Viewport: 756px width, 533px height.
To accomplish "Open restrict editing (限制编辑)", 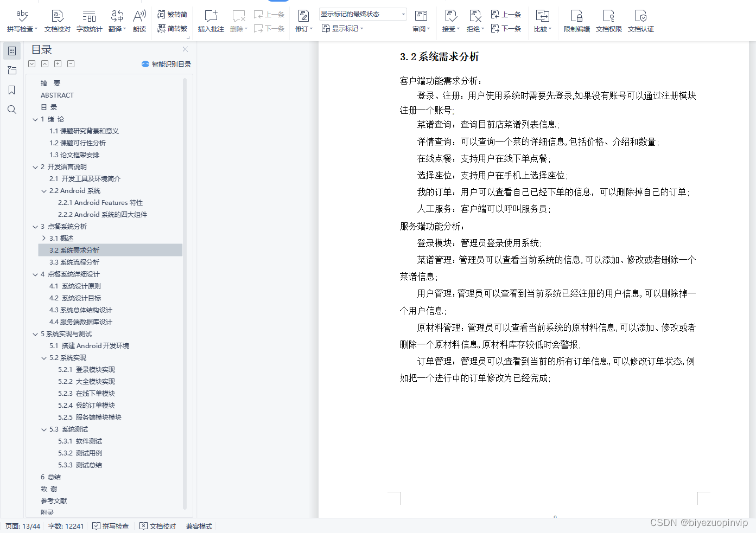I will 577,21.
